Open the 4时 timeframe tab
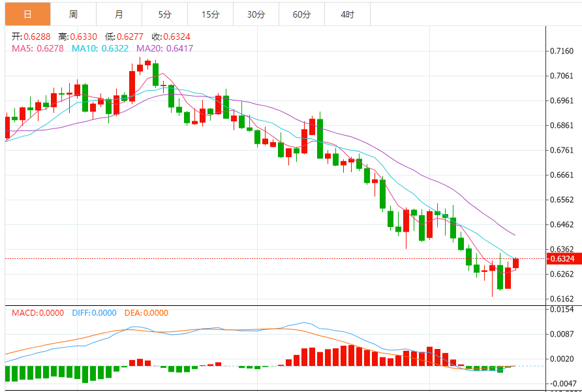The width and height of the screenshot is (582, 392). pyautogui.click(x=347, y=14)
